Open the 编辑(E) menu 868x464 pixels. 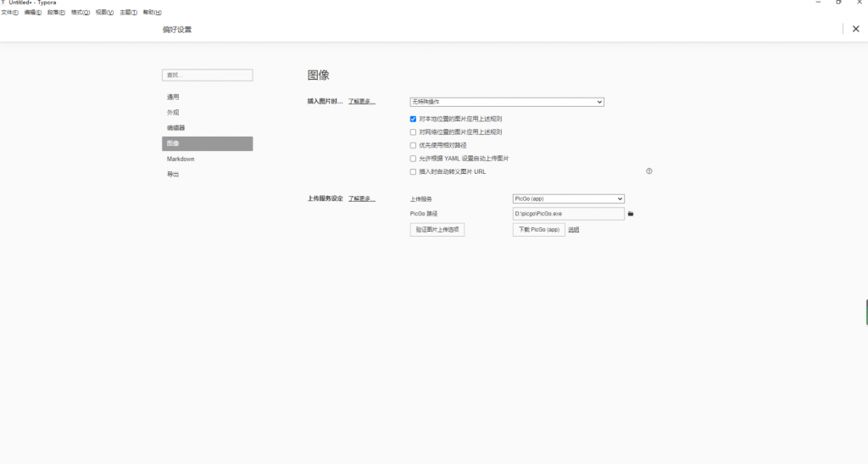pyautogui.click(x=33, y=12)
